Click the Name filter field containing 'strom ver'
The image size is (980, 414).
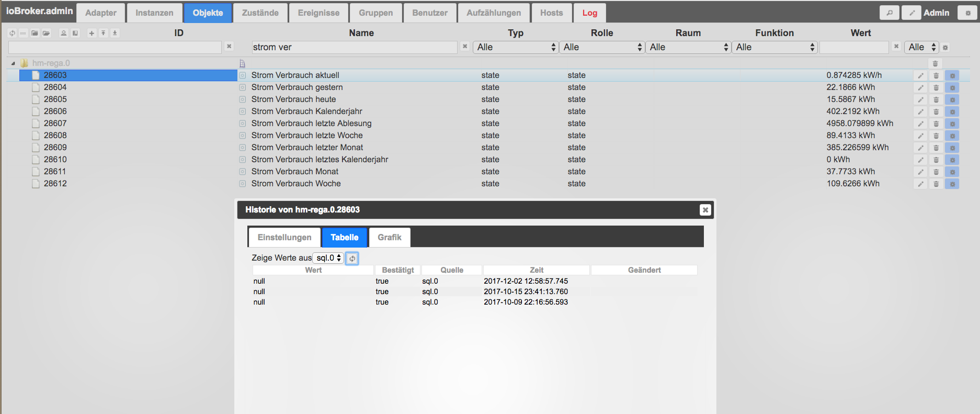[355, 47]
